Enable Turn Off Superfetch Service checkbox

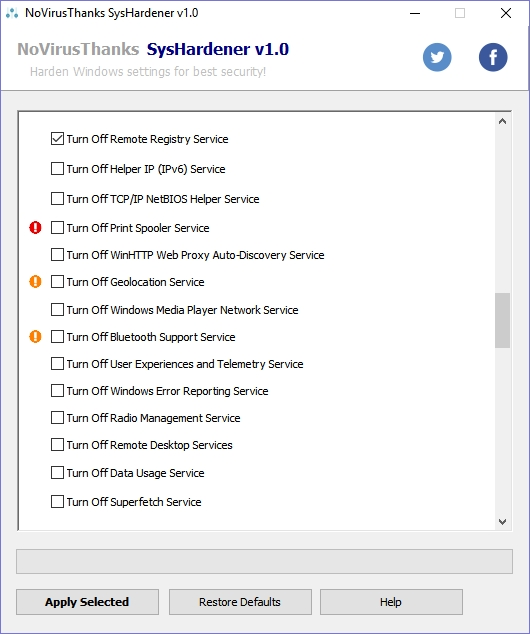pos(57,502)
